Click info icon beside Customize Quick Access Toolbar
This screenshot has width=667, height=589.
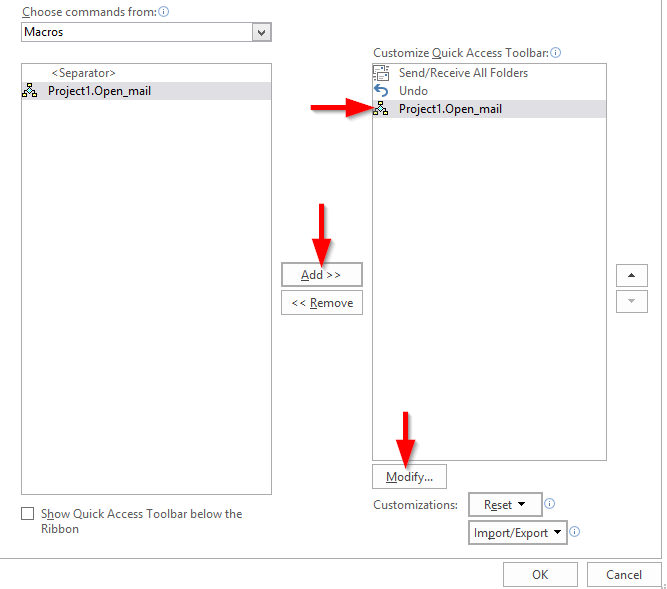(x=555, y=52)
